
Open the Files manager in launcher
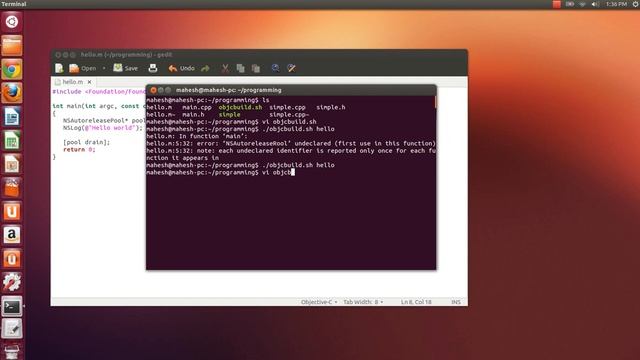12,45
